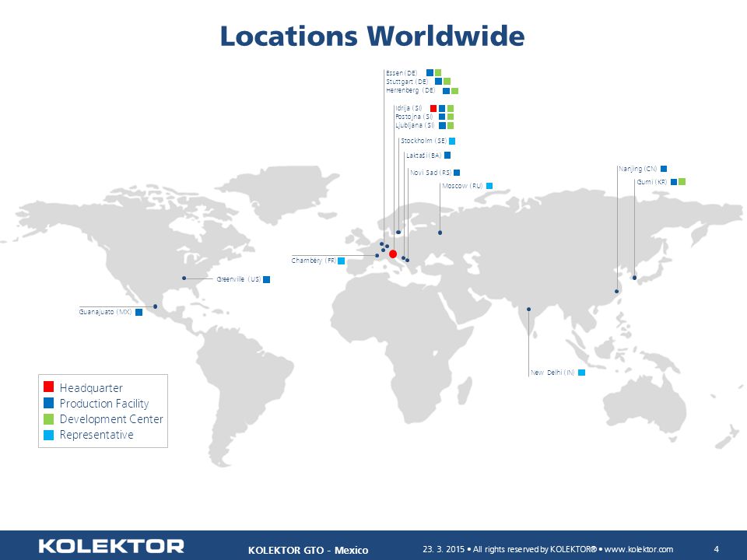Click the green square beside Stuttgart (DE)
Image resolution: width=747 pixels, height=560 pixels.
447,82
